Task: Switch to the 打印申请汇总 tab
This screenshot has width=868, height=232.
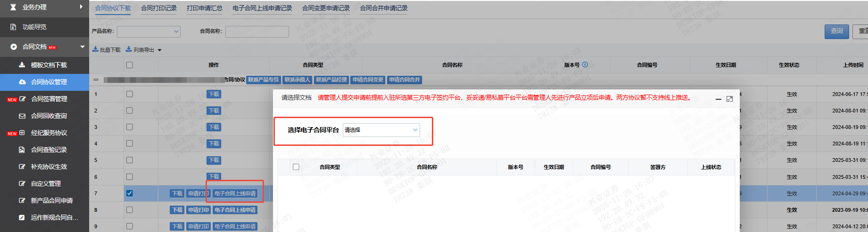Action: click(x=205, y=8)
